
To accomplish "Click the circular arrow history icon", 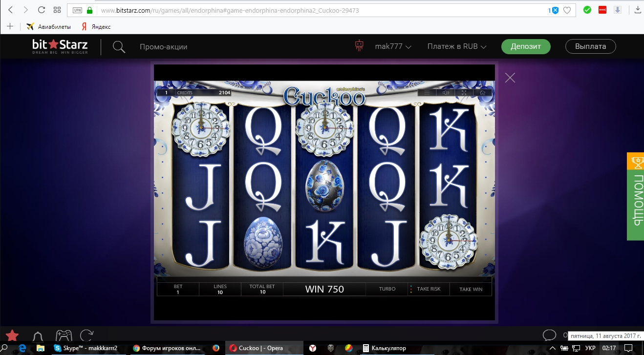I will (87, 335).
